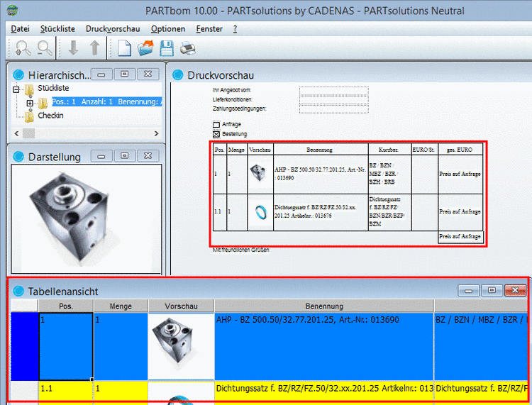This screenshot has width=532, height=405.
Task: Click the AHP - BZ 500.50 Benennung cell in Tabellenansicht
Action: (x=324, y=346)
